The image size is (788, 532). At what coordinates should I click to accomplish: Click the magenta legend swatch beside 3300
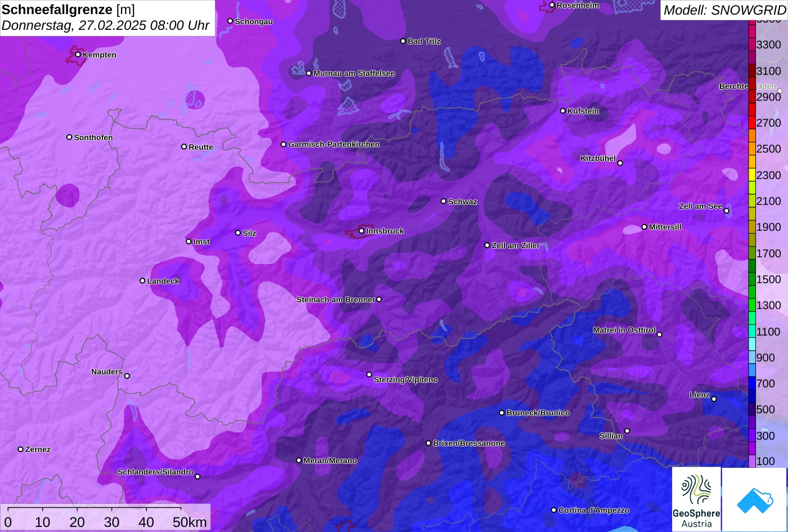click(x=752, y=44)
